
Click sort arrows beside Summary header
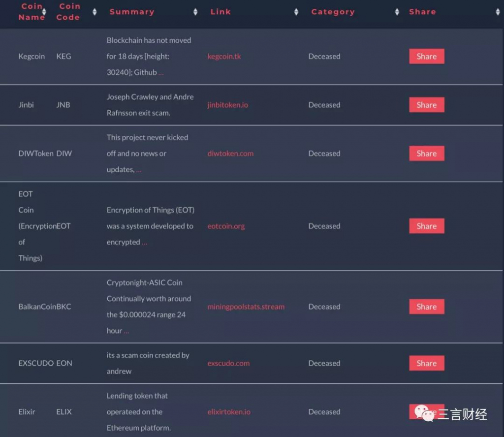click(x=195, y=12)
